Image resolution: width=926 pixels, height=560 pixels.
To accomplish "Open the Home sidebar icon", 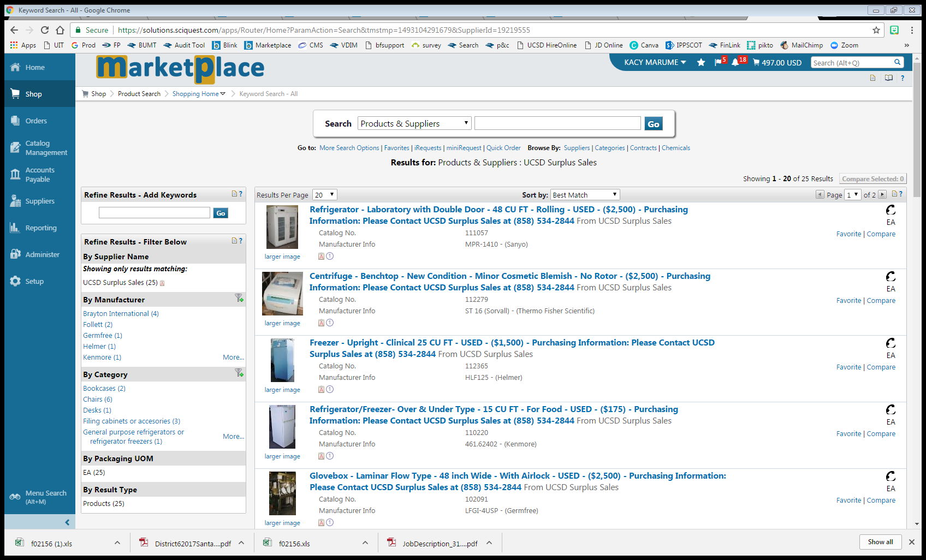I will click(15, 67).
